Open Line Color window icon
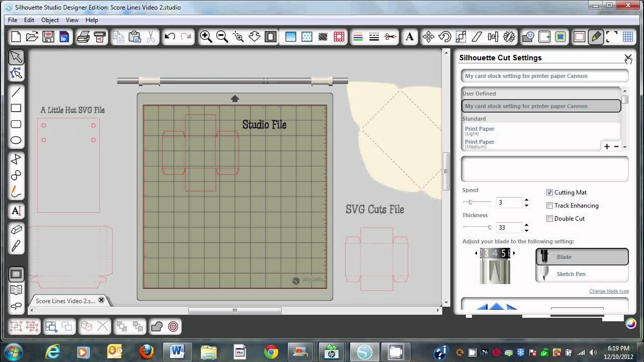Image resolution: width=644 pixels, height=362 pixels. pos(358,37)
